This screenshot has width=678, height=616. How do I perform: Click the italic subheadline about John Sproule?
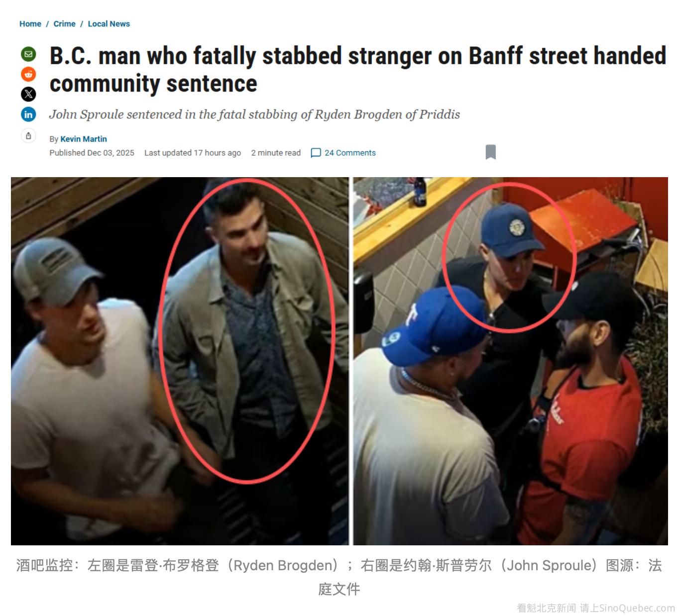click(254, 114)
